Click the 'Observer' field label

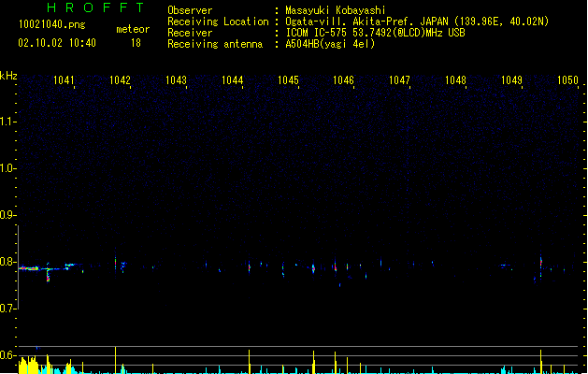click(x=190, y=10)
